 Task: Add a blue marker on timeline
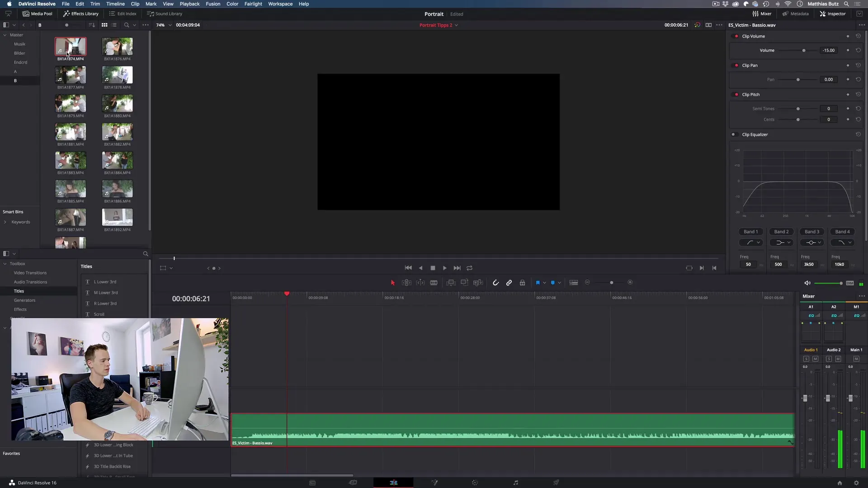pos(552,282)
